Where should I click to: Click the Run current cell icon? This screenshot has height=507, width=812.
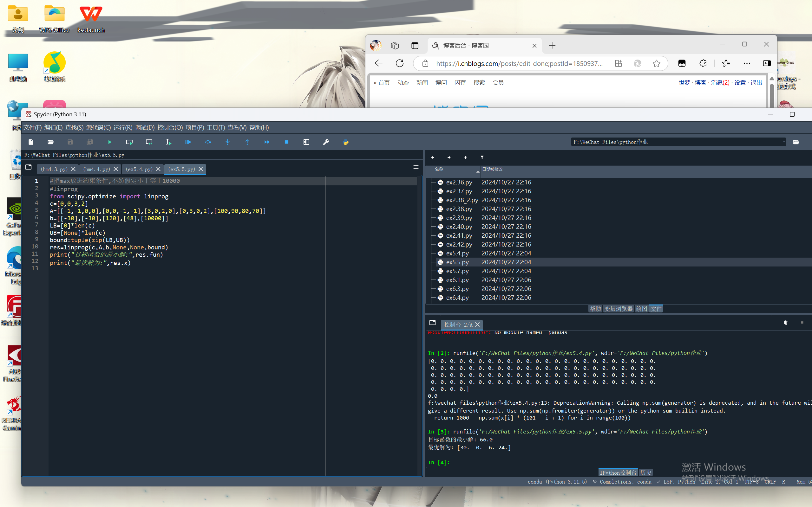click(x=129, y=142)
